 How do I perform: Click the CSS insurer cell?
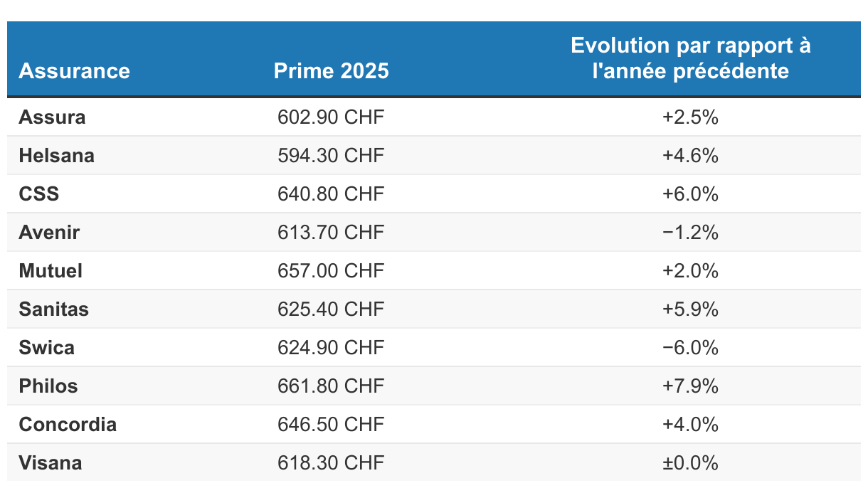[x=39, y=194]
